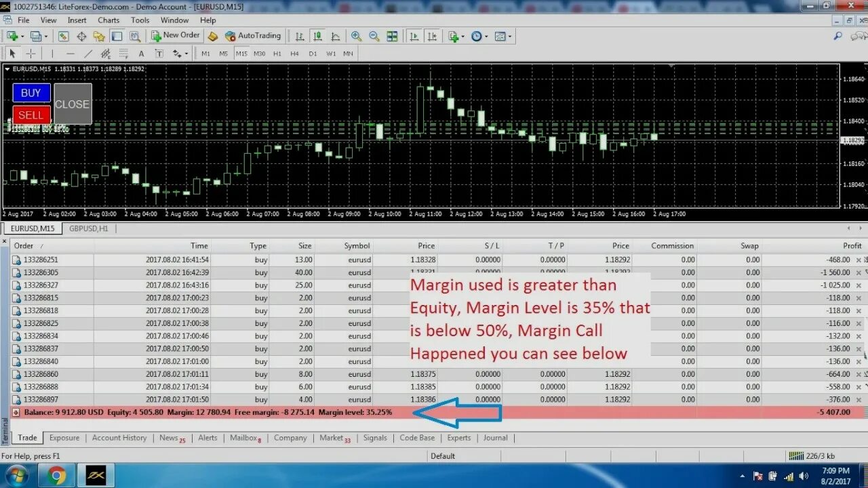
Task: Switch to the Account History tab
Action: tap(119, 438)
